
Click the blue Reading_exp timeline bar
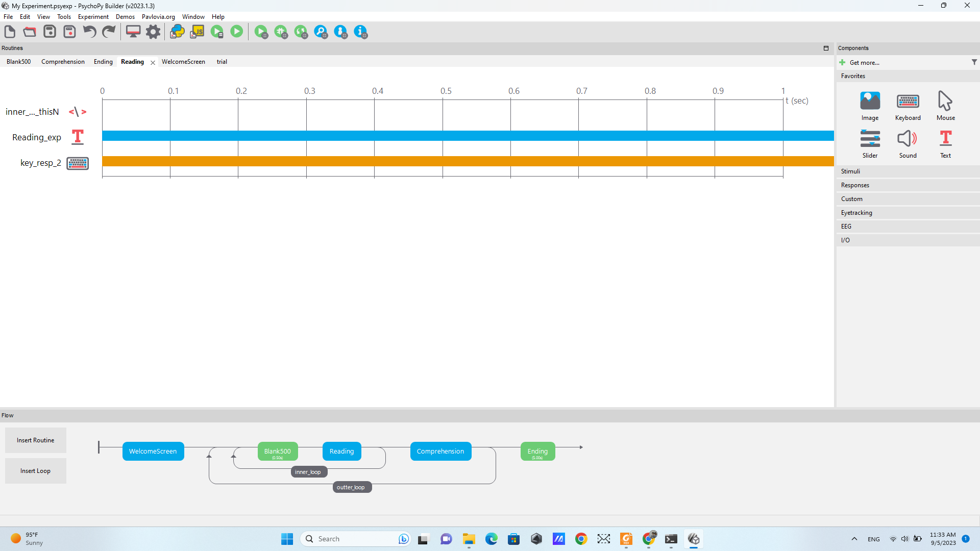459,136
